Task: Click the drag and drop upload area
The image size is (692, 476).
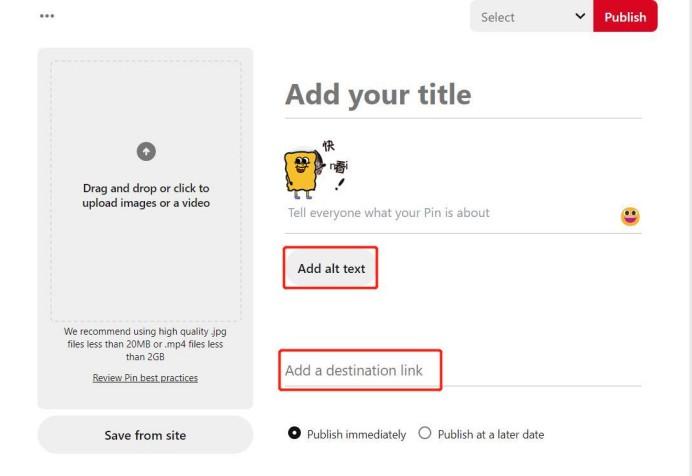Action: coord(146,191)
